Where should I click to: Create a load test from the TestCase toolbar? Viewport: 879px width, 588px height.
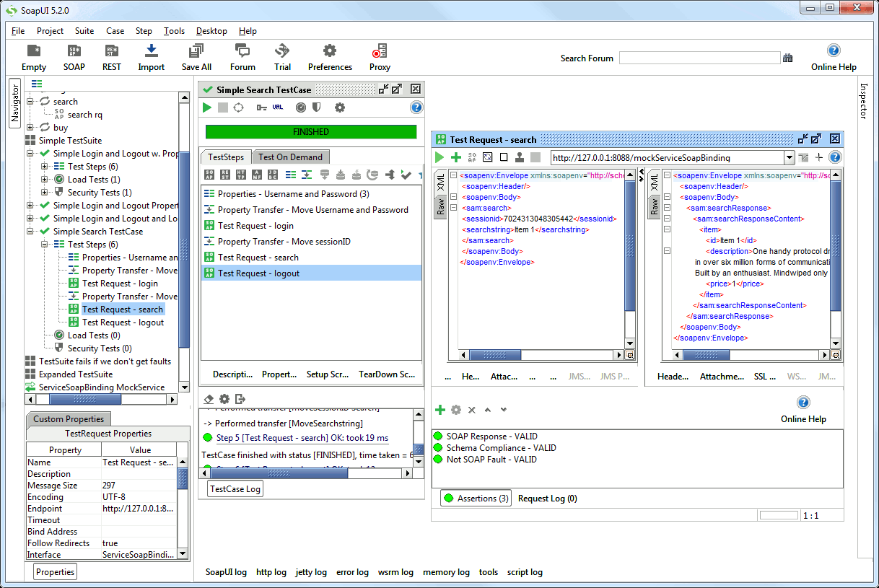point(300,107)
